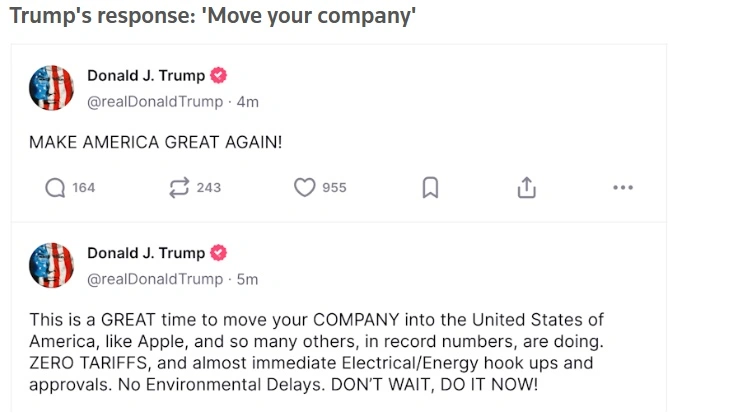The width and height of the screenshot is (746, 414).
Task: Click the verified badge on the 4m post
Action: (218, 76)
